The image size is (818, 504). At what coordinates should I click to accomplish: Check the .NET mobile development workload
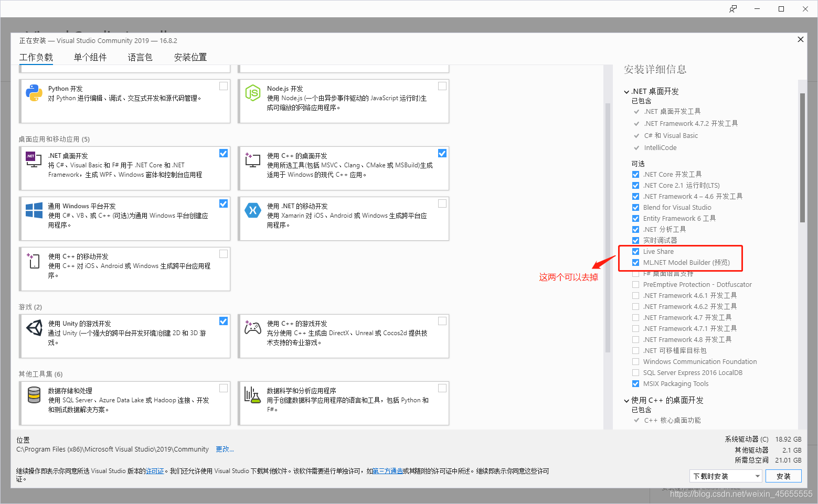tap(442, 203)
